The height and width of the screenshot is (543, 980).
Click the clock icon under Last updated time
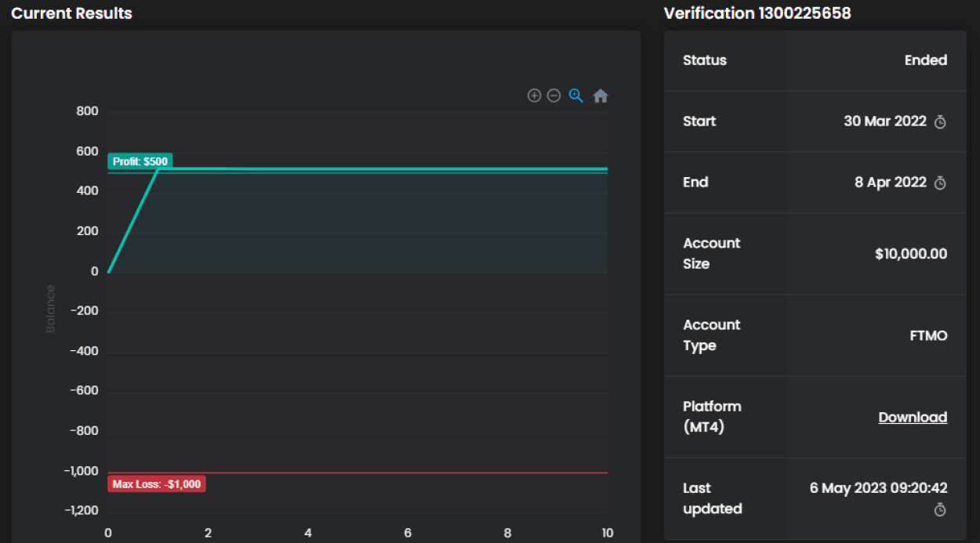(940, 510)
